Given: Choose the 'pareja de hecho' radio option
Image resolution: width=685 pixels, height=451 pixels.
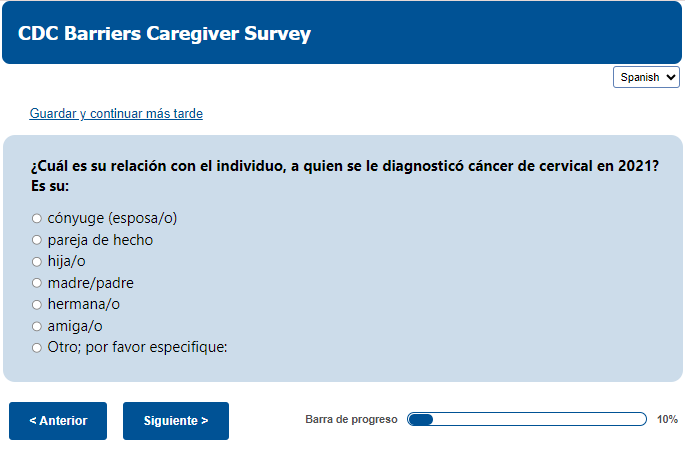Looking at the screenshot, I should point(37,240).
